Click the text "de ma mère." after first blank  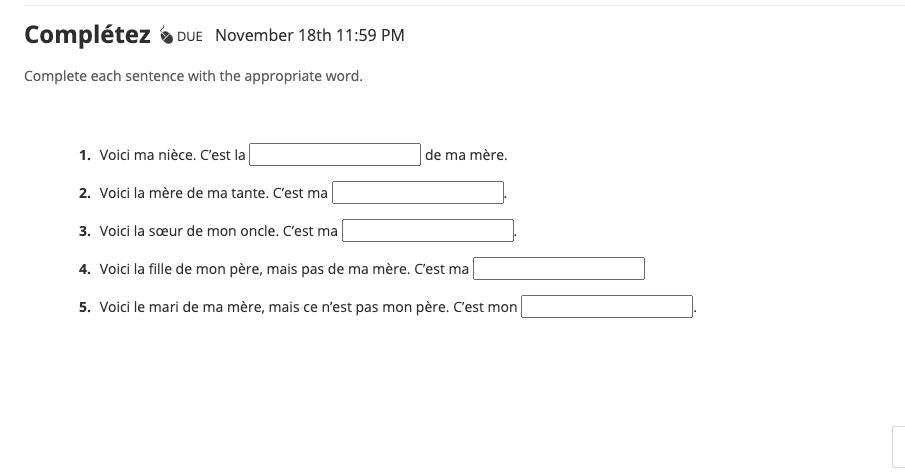click(x=466, y=155)
